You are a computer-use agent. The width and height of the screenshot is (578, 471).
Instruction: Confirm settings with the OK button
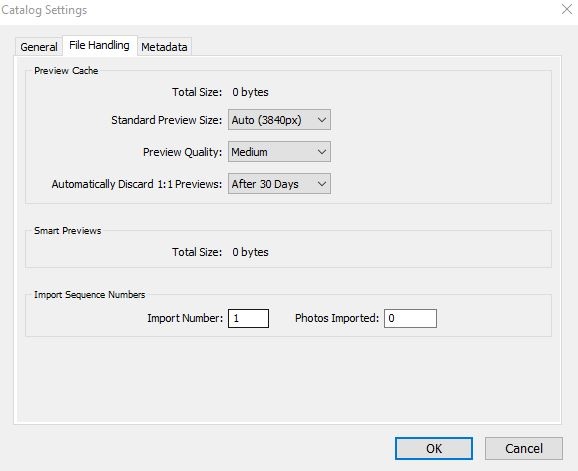[x=434, y=449]
